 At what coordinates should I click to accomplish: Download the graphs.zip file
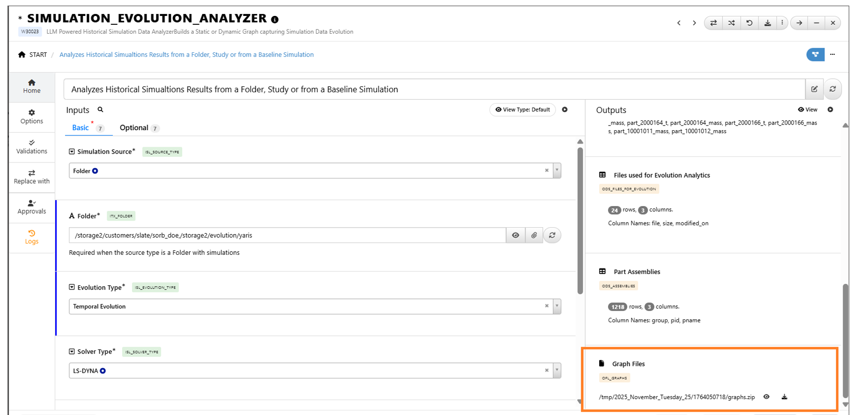784,397
